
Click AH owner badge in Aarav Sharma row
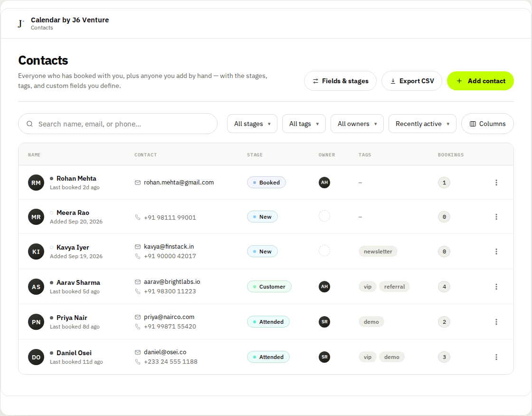click(324, 286)
